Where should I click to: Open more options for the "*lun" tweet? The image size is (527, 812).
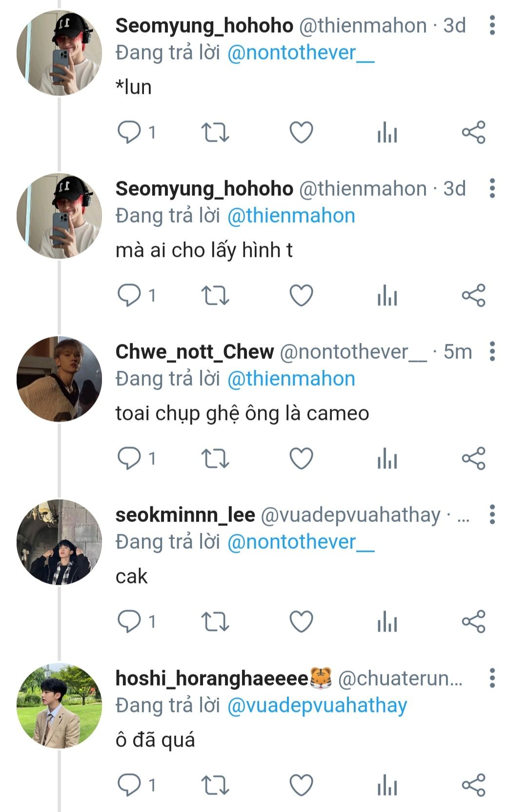click(492, 25)
